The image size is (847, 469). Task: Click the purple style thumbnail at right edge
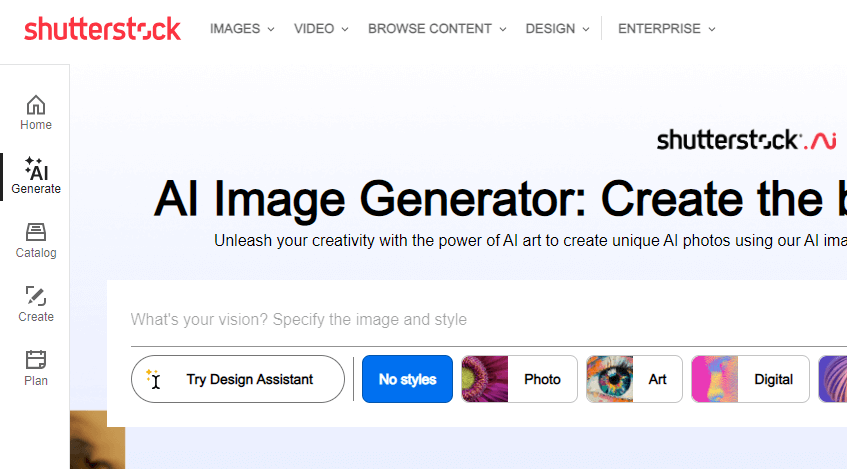click(833, 379)
